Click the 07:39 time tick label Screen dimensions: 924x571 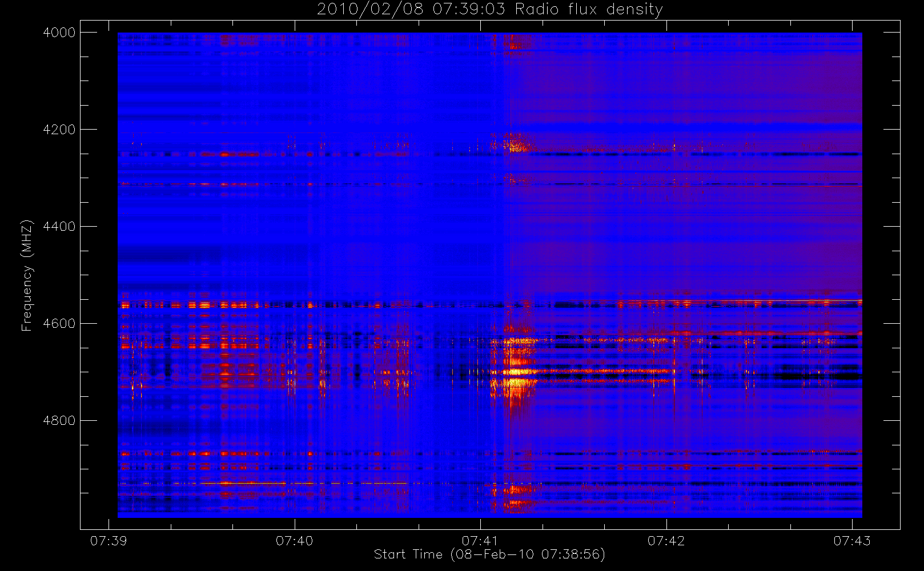[x=109, y=541]
